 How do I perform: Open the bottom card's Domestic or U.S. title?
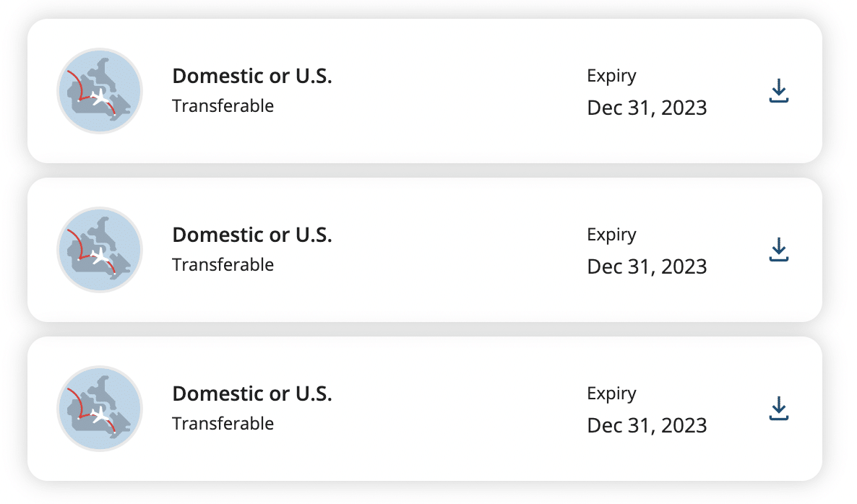[x=251, y=394]
